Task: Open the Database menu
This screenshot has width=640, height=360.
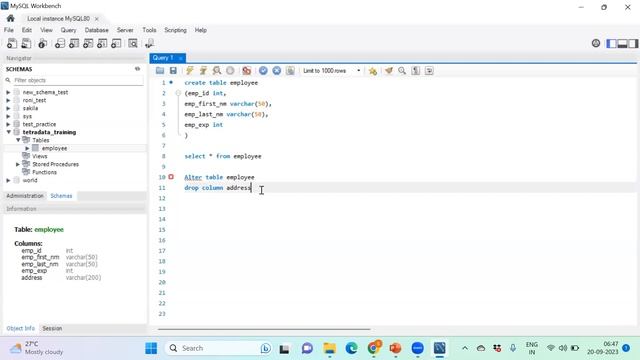Action: 97,30
